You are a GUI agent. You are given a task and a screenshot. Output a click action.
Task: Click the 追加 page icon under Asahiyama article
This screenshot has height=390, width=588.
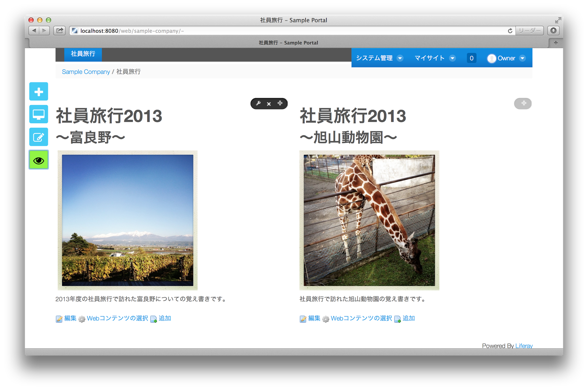(398, 319)
